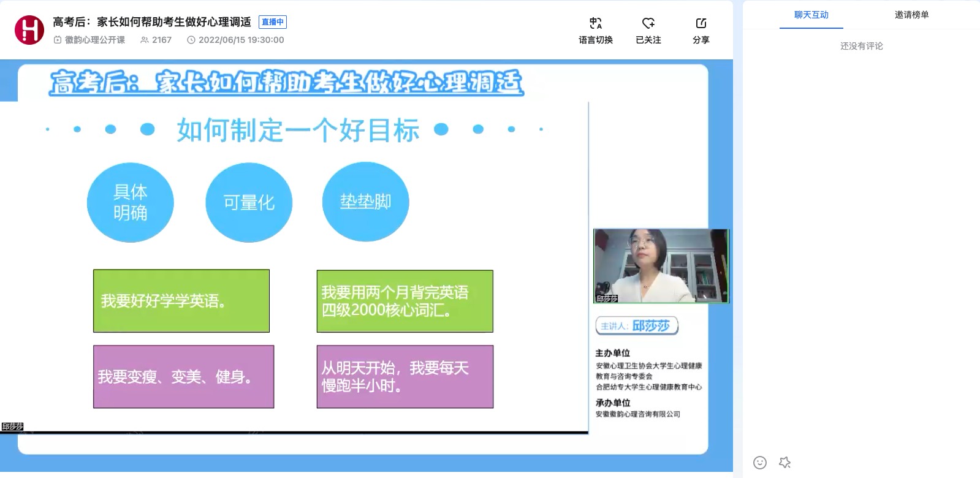This screenshot has width=980, height=478.
Task: Toggle the 已关注 follow button
Action: tap(648, 24)
